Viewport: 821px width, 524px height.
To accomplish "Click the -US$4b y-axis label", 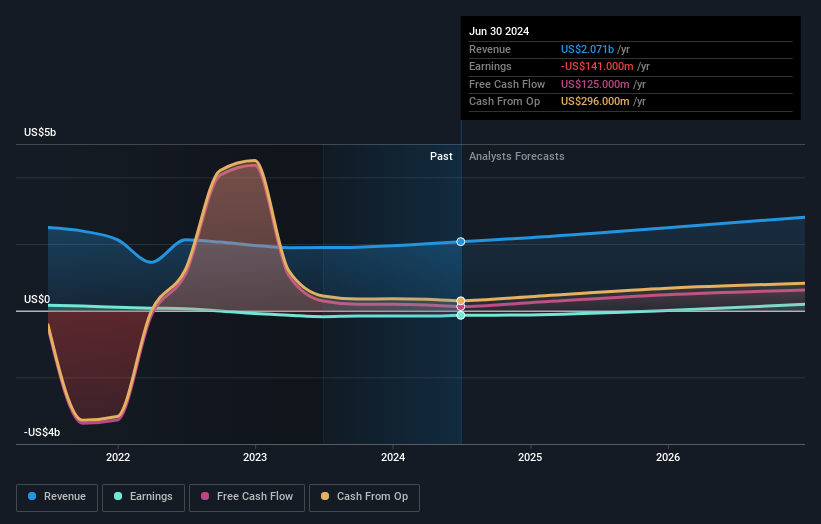I will point(42,432).
